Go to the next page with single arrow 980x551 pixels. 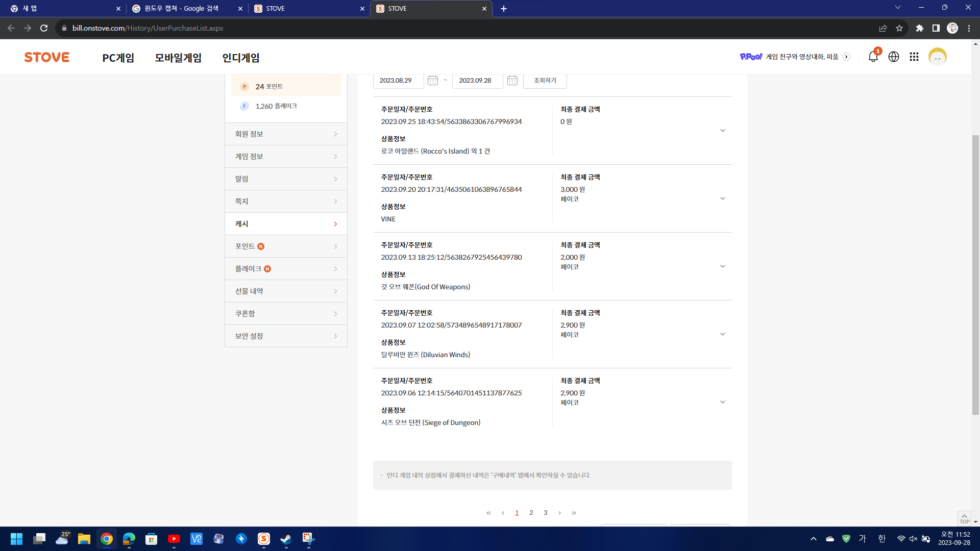click(560, 513)
